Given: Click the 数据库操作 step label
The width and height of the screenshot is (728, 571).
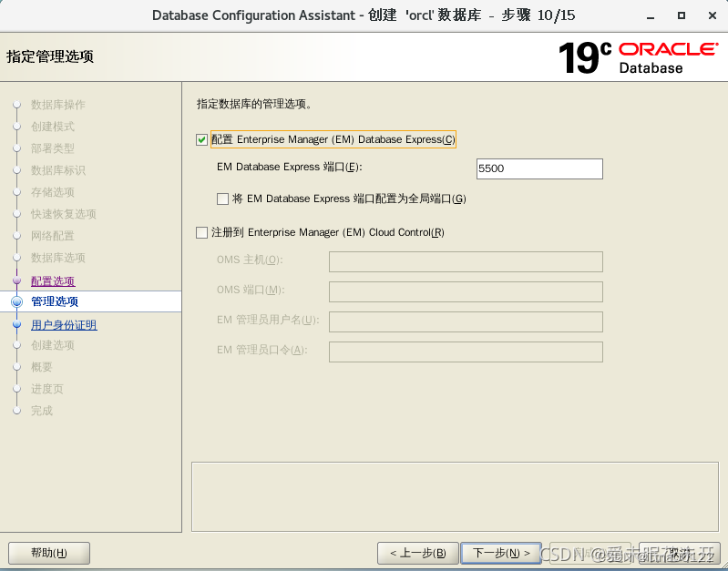Looking at the screenshot, I should coord(58,105).
